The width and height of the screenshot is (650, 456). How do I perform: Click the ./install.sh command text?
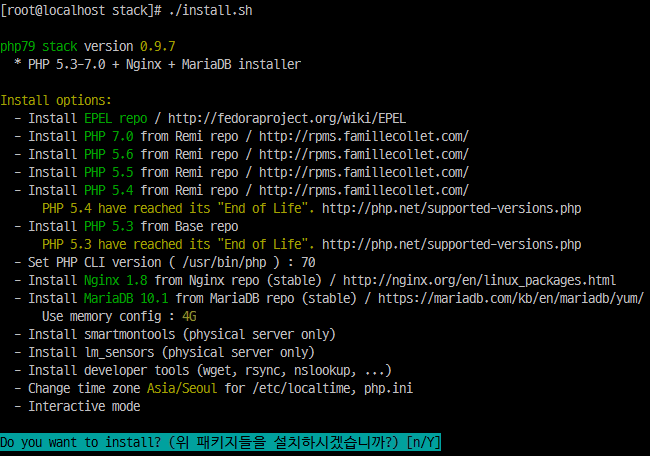coord(211,10)
